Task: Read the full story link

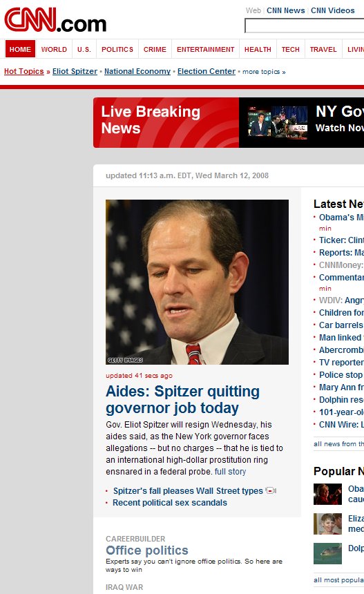Action: [230, 472]
